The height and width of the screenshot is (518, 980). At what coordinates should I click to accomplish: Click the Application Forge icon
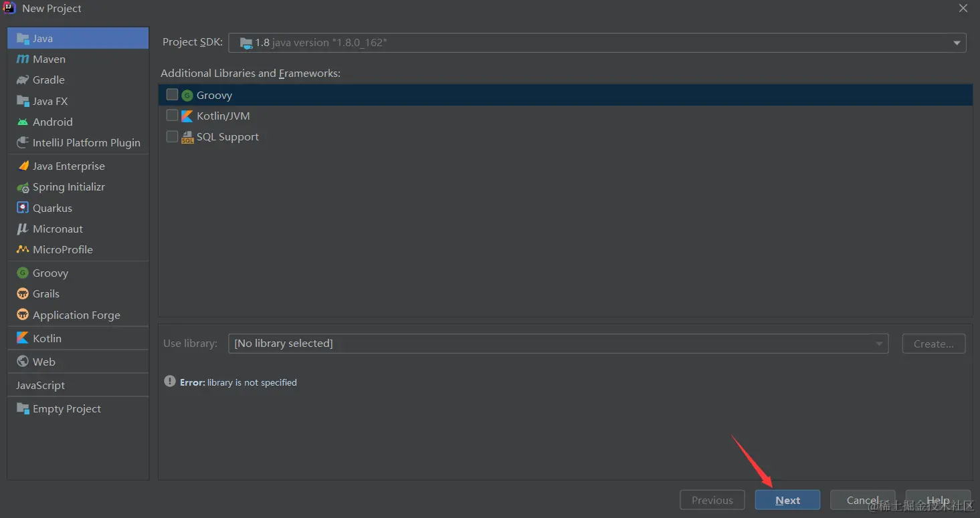[23, 315]
